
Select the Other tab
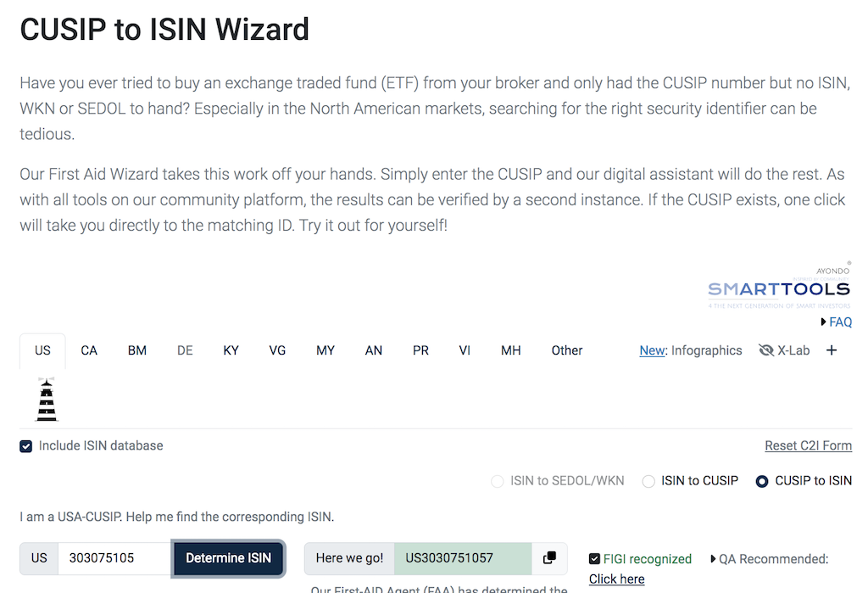click(x=566, y=350)
